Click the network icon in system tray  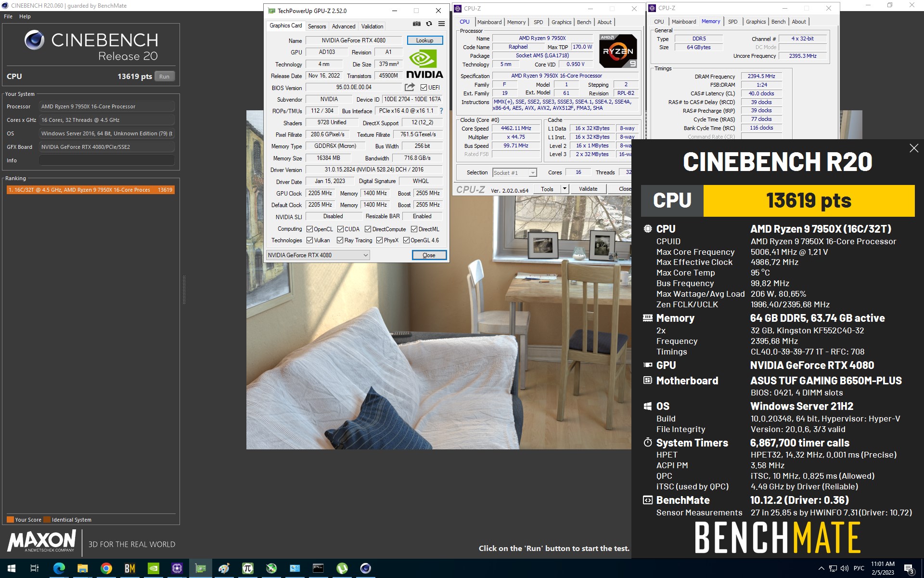click(x=833, y=568)
